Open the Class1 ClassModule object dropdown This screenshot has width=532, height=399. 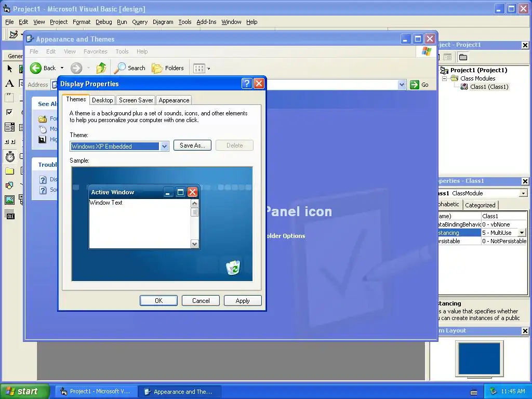(524, 193)
